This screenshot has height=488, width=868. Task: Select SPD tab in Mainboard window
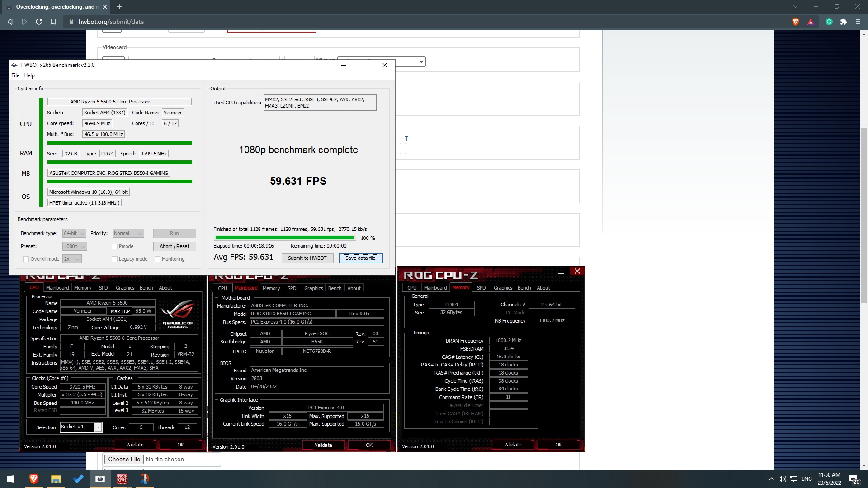(292, 288)
